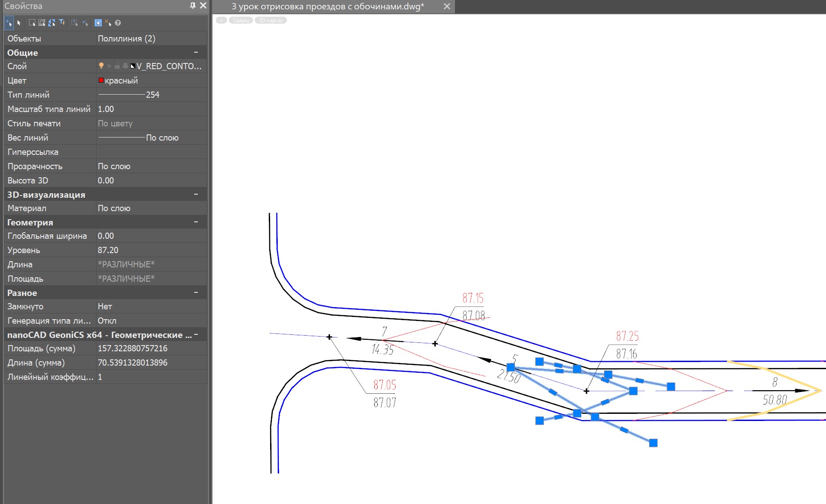Toggle layer visibility light bulb icon

tap(101, 66)
